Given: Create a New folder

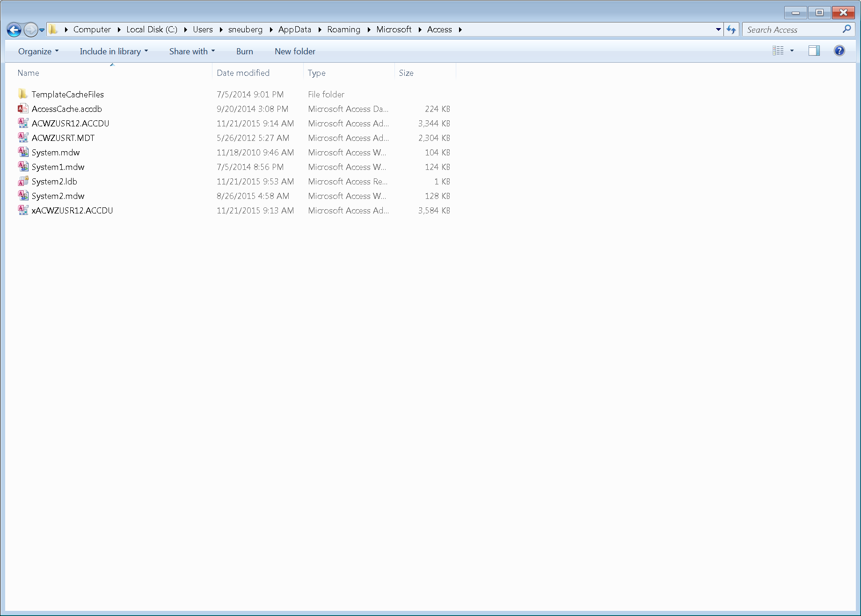Looking at the screenshot, I should pos(295,51).
